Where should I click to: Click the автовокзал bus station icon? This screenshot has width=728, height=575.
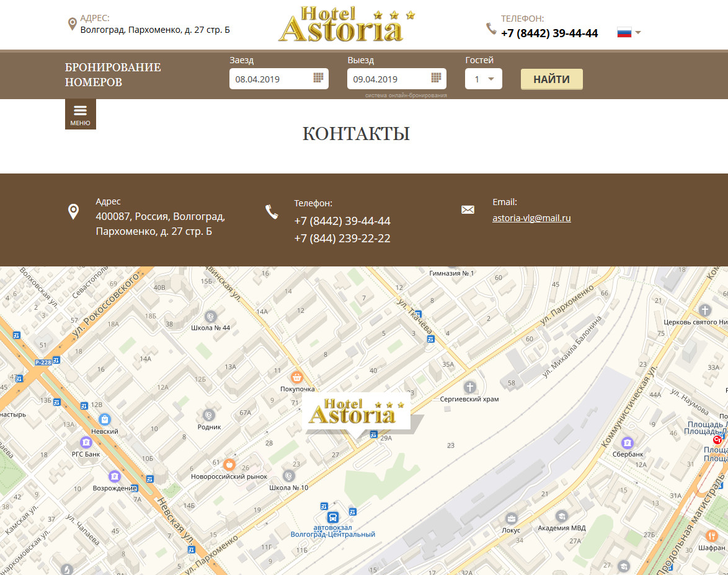coord(333,517)
